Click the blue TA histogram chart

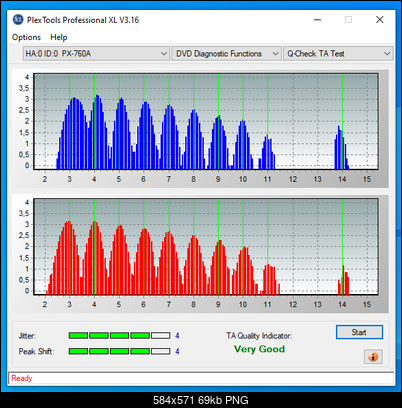pos(206,122)
